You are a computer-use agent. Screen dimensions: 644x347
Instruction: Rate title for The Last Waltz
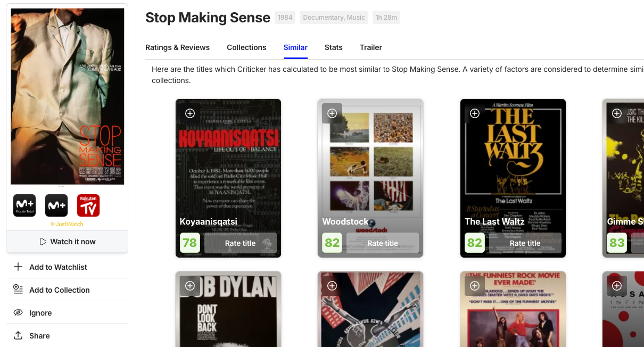(525, 243)
